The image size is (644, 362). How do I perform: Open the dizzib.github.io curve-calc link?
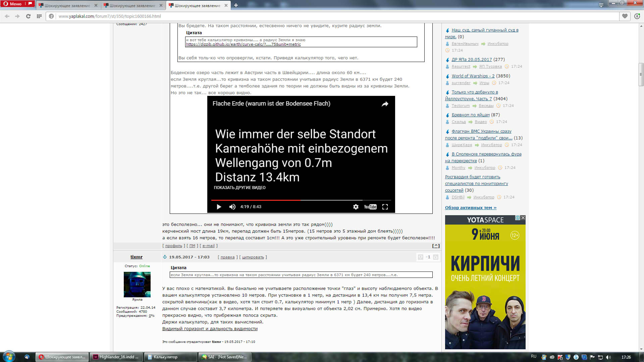(244, 44)
